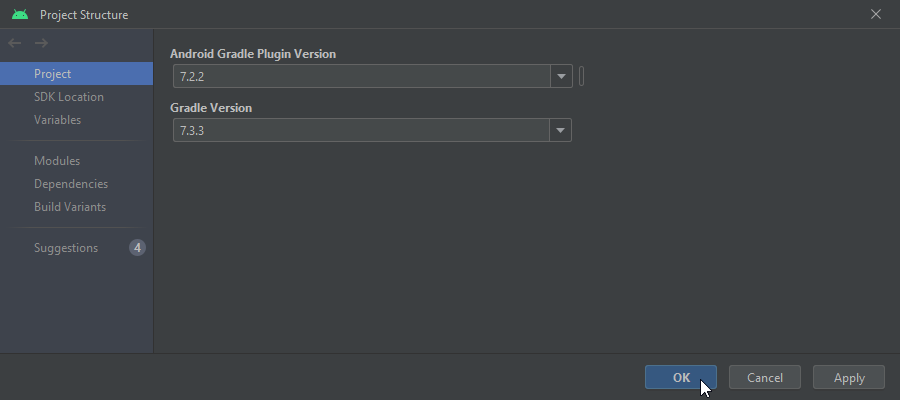The width and height of the screenshot is (900, 400).
Task: Select the Project section
Action: click(x=76, y=73)
